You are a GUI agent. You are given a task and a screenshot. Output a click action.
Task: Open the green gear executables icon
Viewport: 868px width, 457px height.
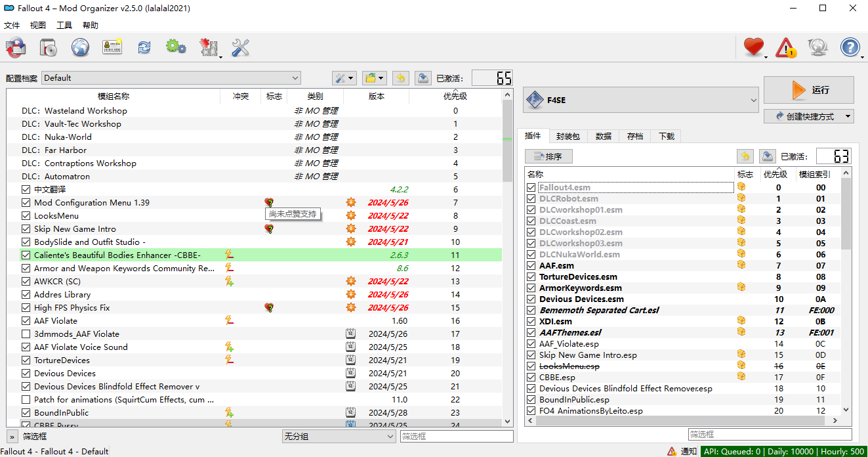(x=176, y=47)
